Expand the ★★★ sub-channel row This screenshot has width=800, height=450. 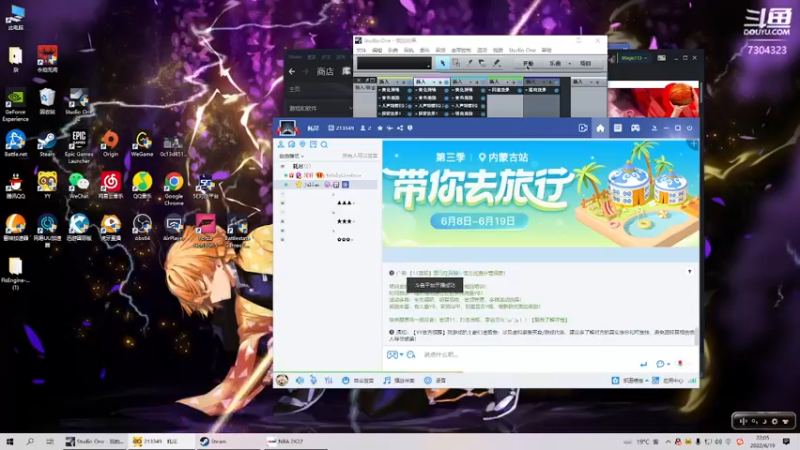pos(283,221)
